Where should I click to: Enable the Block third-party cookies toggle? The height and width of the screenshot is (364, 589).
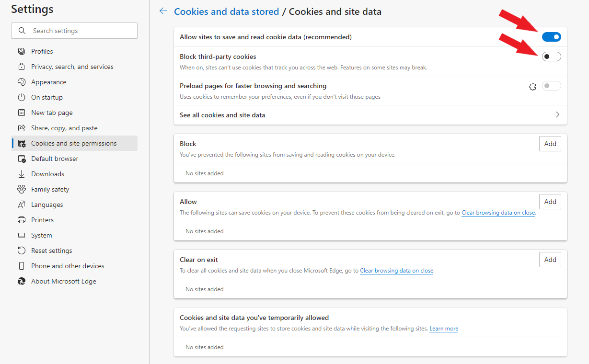pyautogui.click(x=551, y=57)
